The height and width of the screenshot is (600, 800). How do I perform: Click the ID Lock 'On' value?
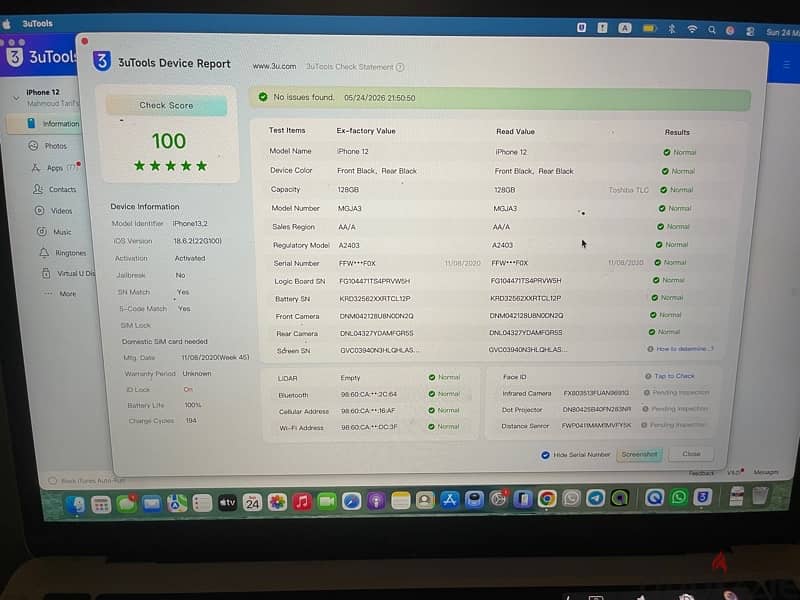[x=188, y=389]
